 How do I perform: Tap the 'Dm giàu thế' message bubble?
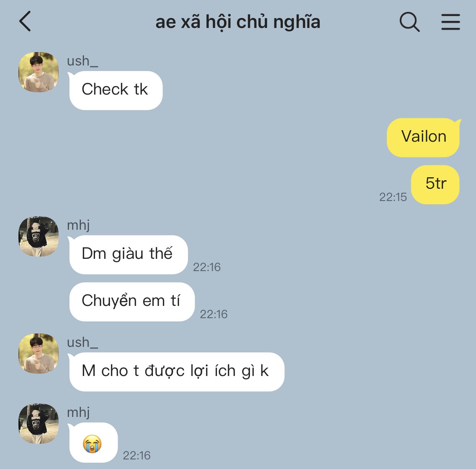point(128,255)
